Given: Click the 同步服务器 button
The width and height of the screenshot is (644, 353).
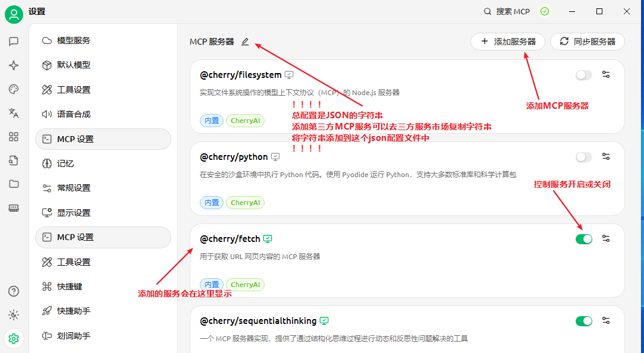Looking at the screenshot, I should [587, 42].
